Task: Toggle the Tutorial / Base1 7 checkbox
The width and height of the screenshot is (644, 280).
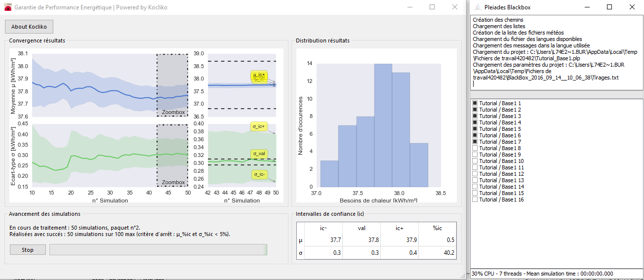Action: 475,142
